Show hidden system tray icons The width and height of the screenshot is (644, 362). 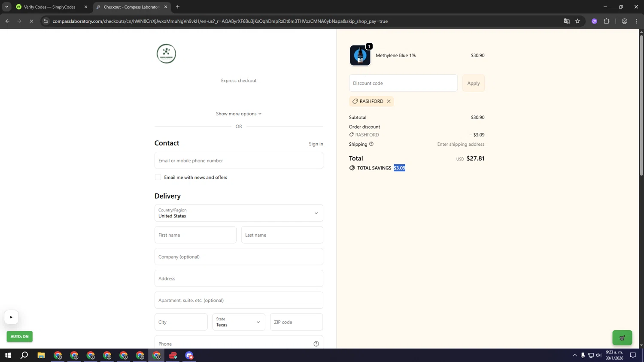574,355
